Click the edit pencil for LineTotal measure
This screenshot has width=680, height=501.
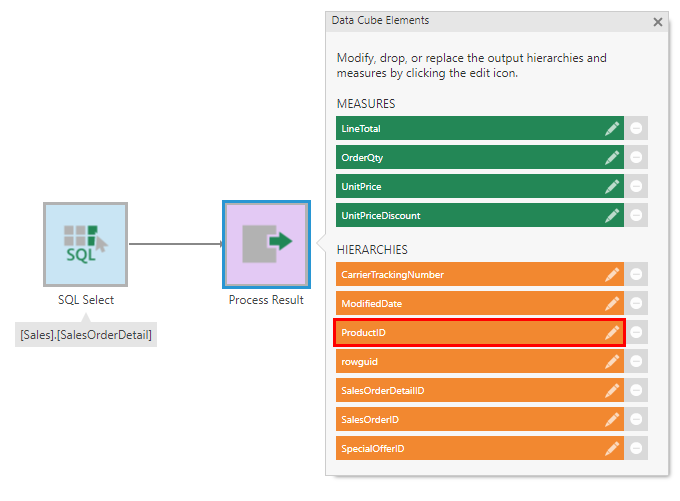[612, 129]
